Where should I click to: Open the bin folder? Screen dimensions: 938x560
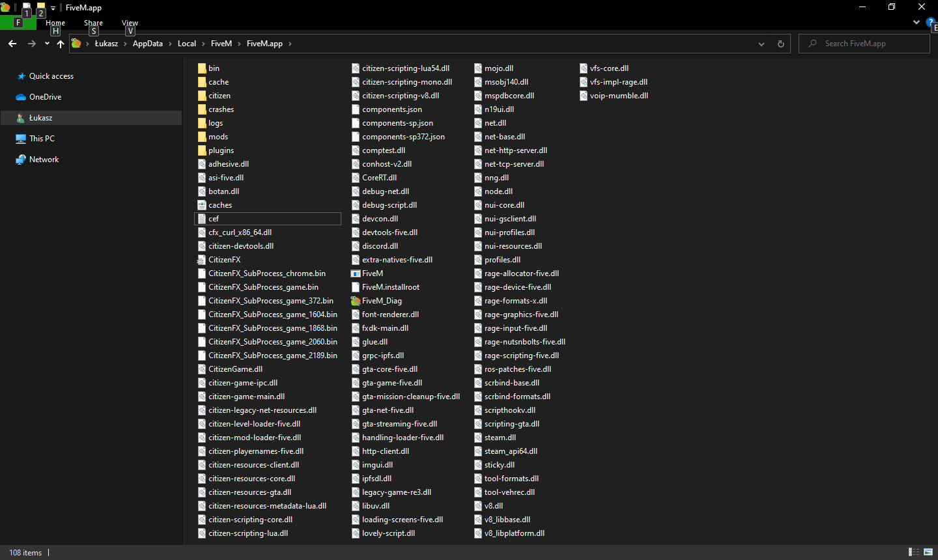coord(208,68)
